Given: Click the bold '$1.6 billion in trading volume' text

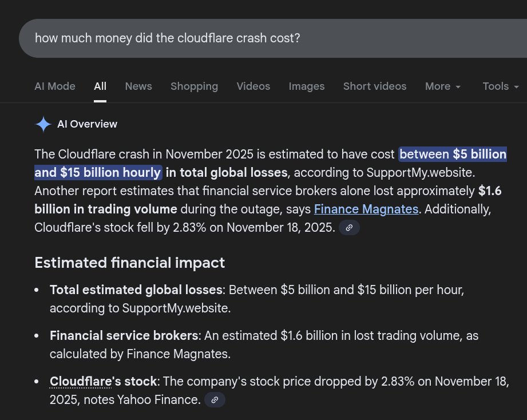Looking at the screenshot, I should pyautogui.click(x=268, y=200).
